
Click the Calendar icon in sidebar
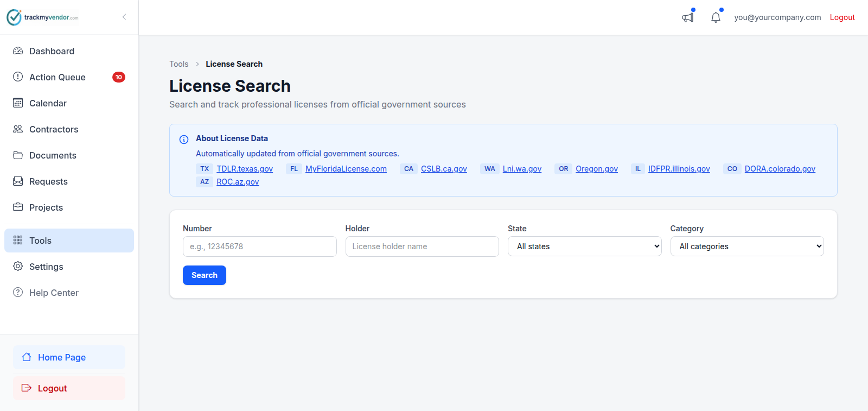[18, 103]
